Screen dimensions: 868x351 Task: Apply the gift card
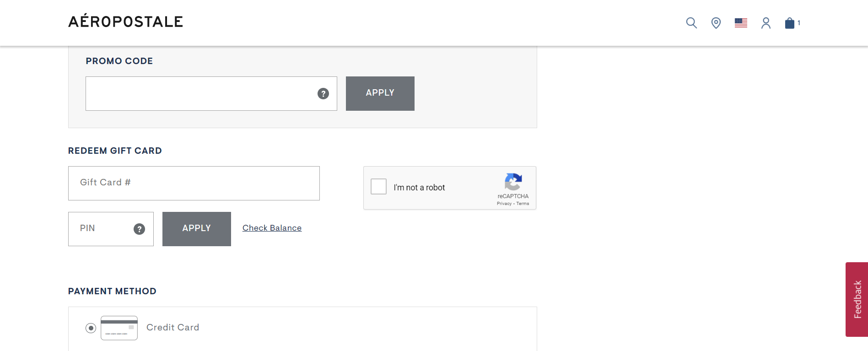pyautogui.click(x=196, y=229)
